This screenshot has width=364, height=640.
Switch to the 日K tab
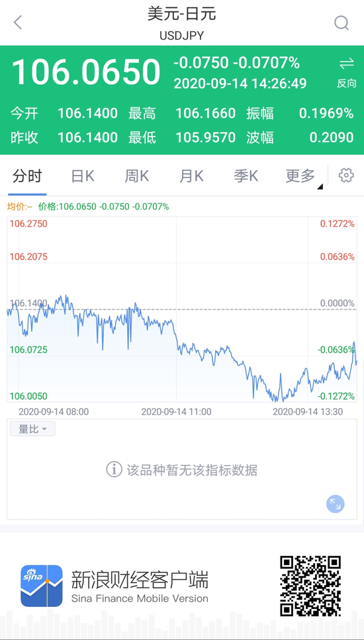[82, 176]
